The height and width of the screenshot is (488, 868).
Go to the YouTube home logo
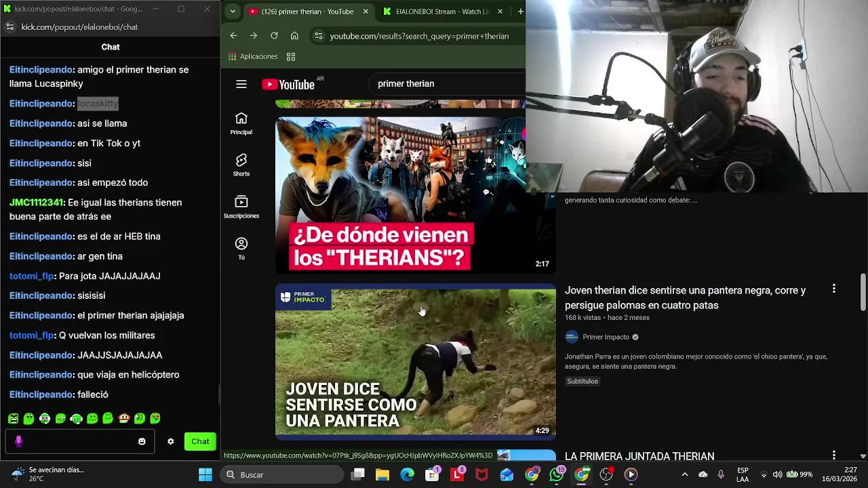coord(288,84)
